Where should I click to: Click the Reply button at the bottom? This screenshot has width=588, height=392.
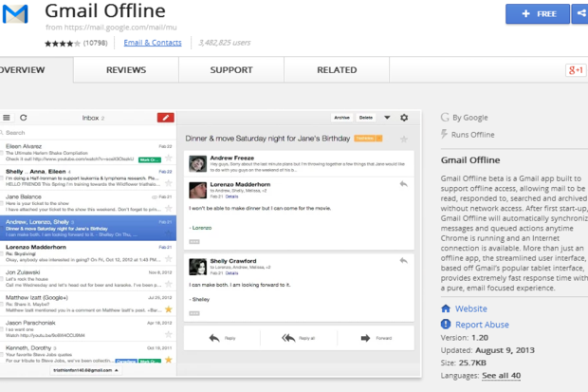[x=222, y=338]
